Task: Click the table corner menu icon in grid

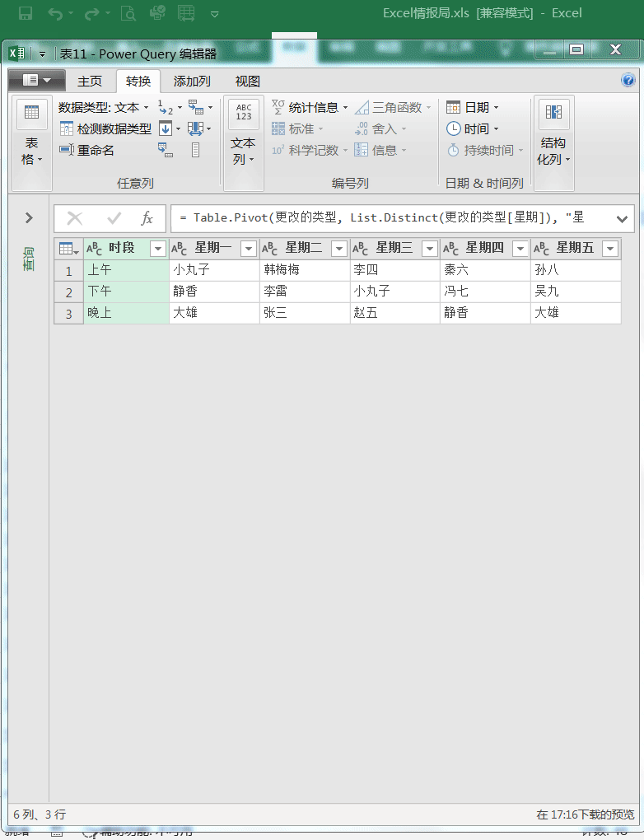Action: [69, 249]
